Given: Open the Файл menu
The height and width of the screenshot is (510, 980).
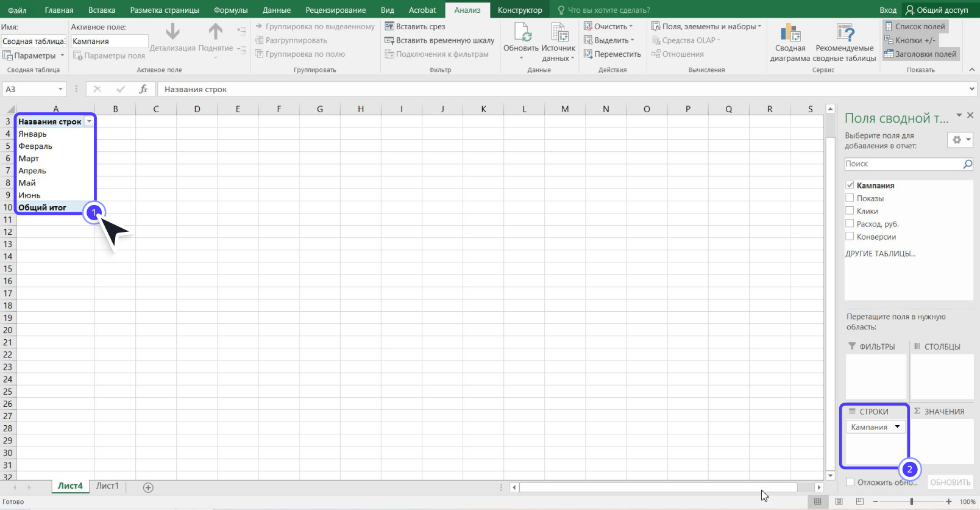Looking at the screenshot, I should point(17,10).
